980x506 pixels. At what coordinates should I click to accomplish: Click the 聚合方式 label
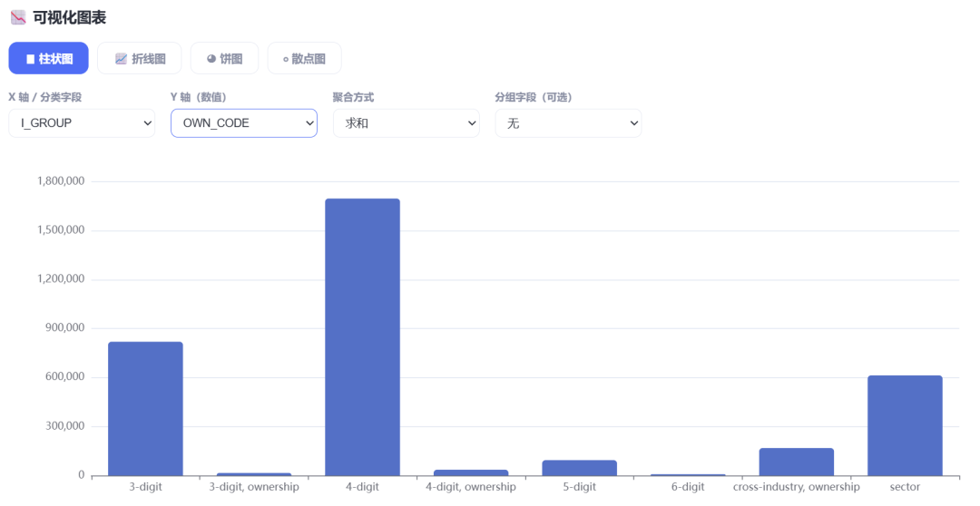coord(353,97)
